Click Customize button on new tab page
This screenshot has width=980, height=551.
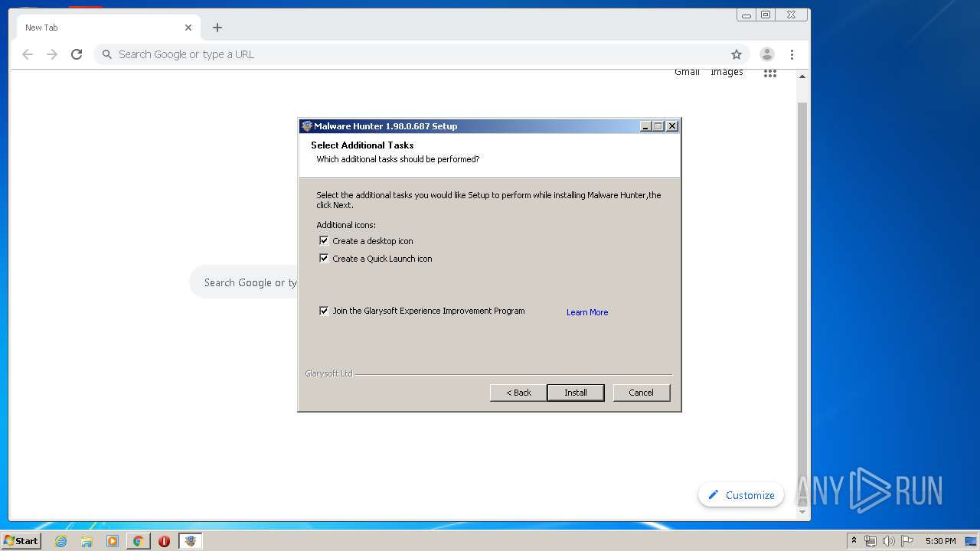coord(741,495)
